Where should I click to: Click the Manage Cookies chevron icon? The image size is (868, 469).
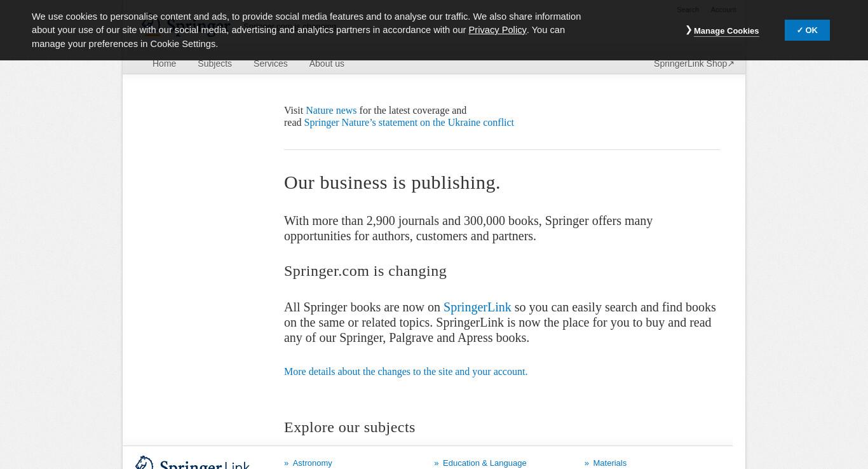(689, 30)
